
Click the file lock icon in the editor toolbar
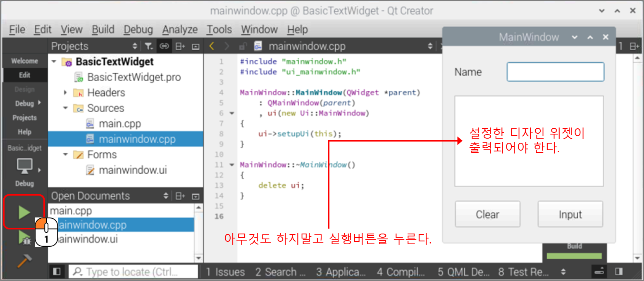coord(243,46)
